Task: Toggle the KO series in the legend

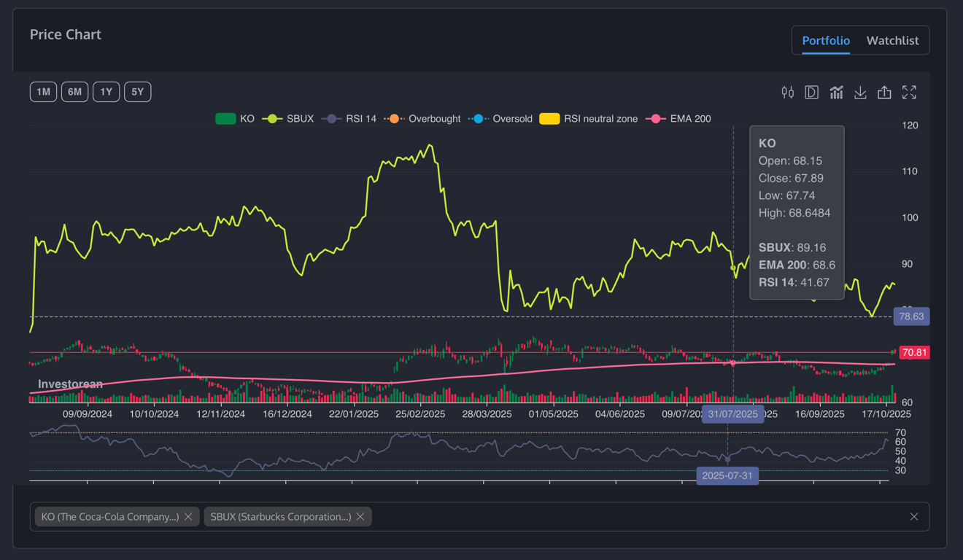Action: (235, 119)
